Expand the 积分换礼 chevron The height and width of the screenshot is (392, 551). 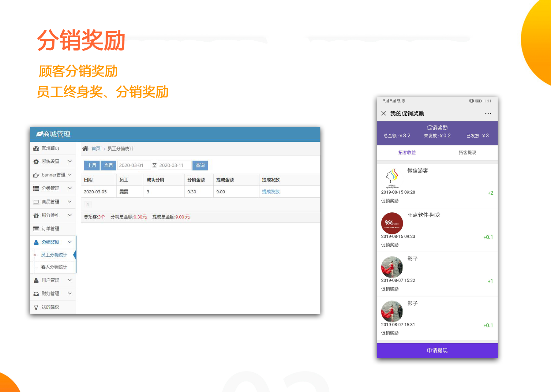(70, 215)
